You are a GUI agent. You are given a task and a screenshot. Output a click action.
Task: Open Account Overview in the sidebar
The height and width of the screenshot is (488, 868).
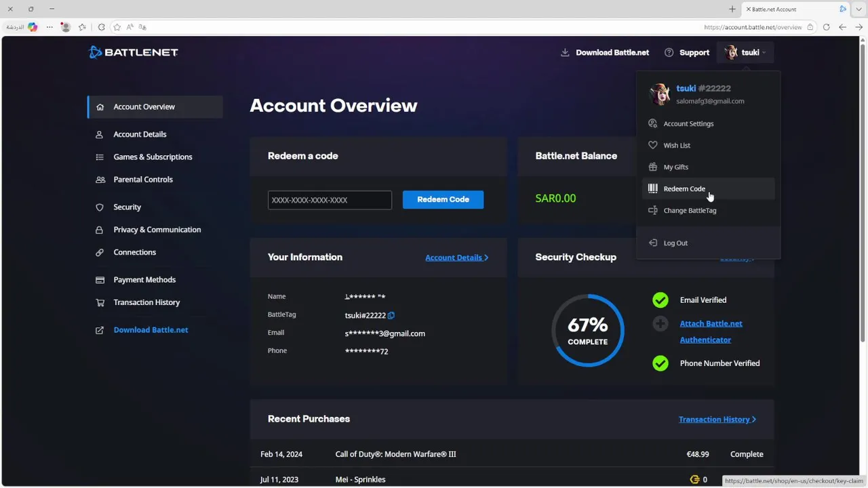pos(155,106)
